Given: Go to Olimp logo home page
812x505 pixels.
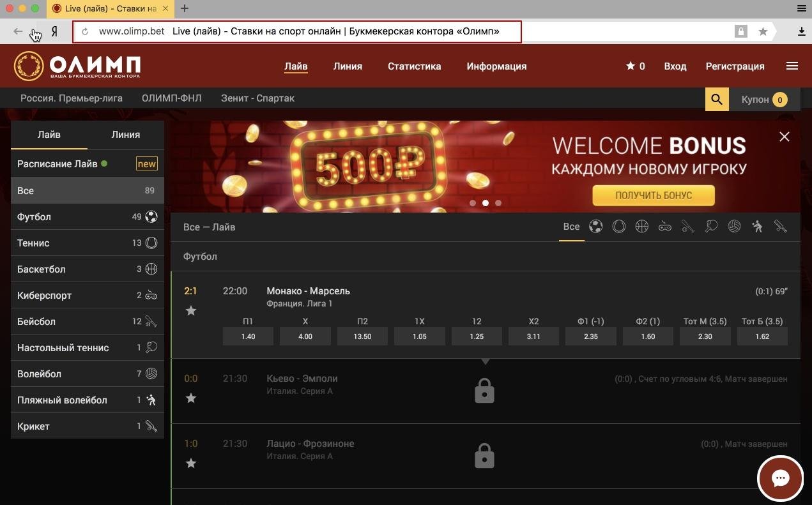Looking at the screenshot, I should 77,66.
